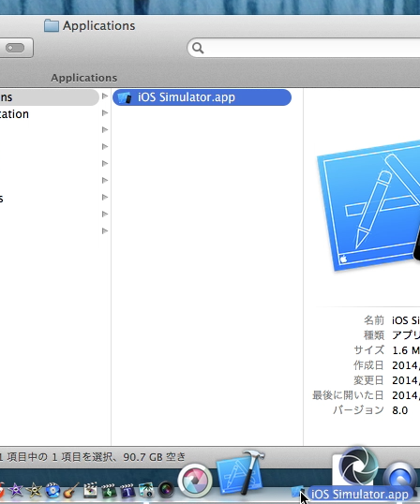Open Xcode from the Dock
The height and width of the screenshot is (504, 420).
pyautogui.click(x=241, y=472)
